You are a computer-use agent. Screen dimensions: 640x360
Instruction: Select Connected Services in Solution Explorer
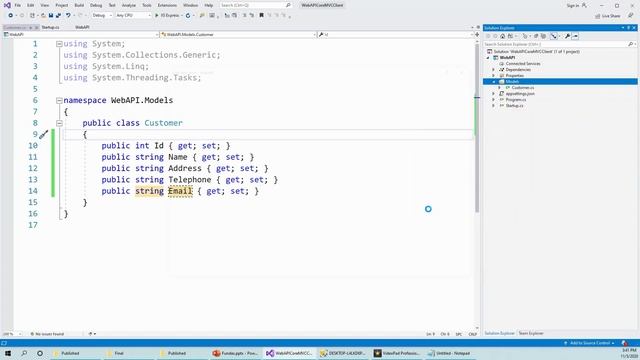(522, 64)
